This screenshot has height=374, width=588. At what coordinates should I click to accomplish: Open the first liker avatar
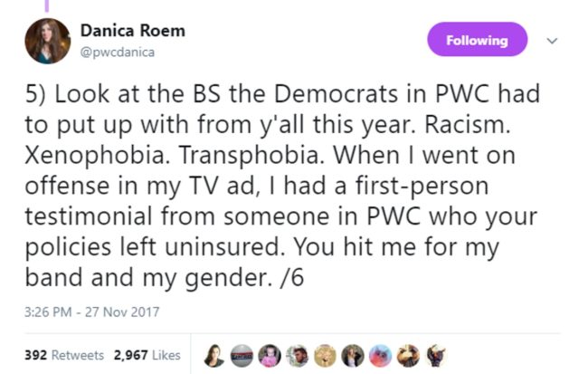click(215, 356)
